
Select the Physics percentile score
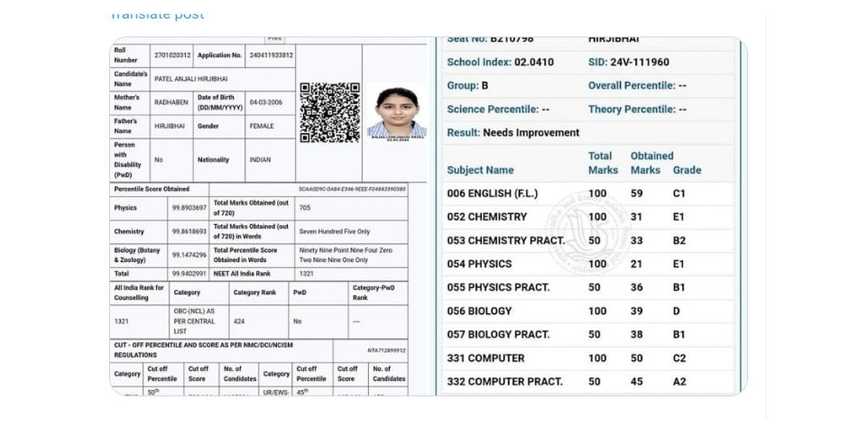[x=190, y=208]
